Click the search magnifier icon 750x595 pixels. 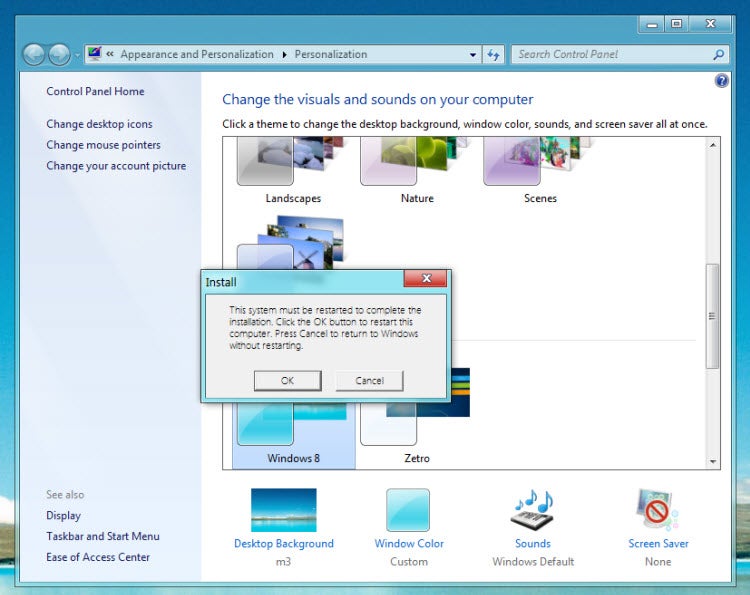point(718,55)
